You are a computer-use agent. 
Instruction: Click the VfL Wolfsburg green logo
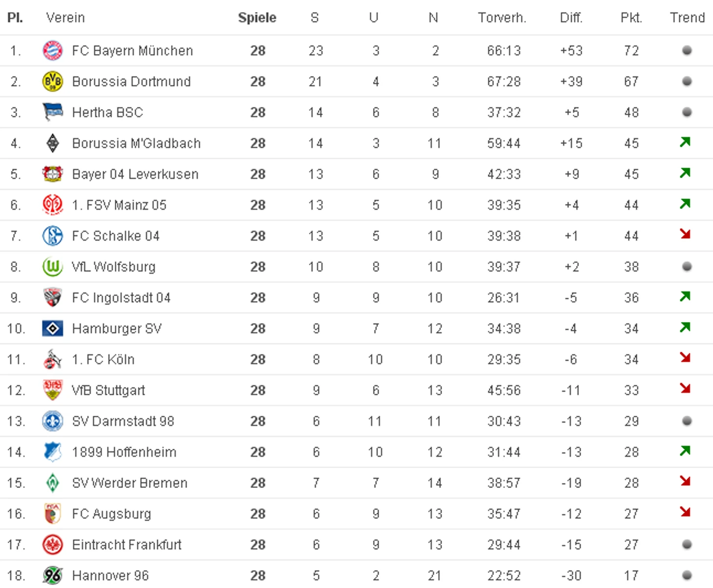53,266
